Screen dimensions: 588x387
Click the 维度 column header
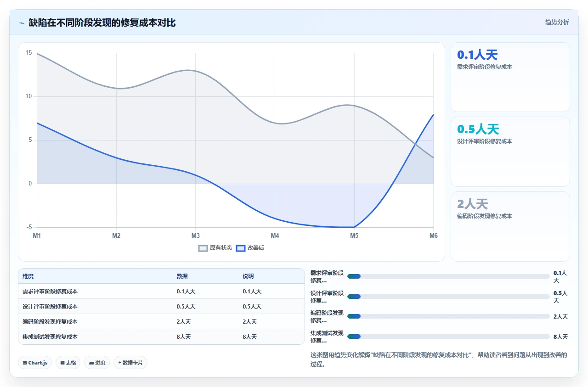[28, 276]
